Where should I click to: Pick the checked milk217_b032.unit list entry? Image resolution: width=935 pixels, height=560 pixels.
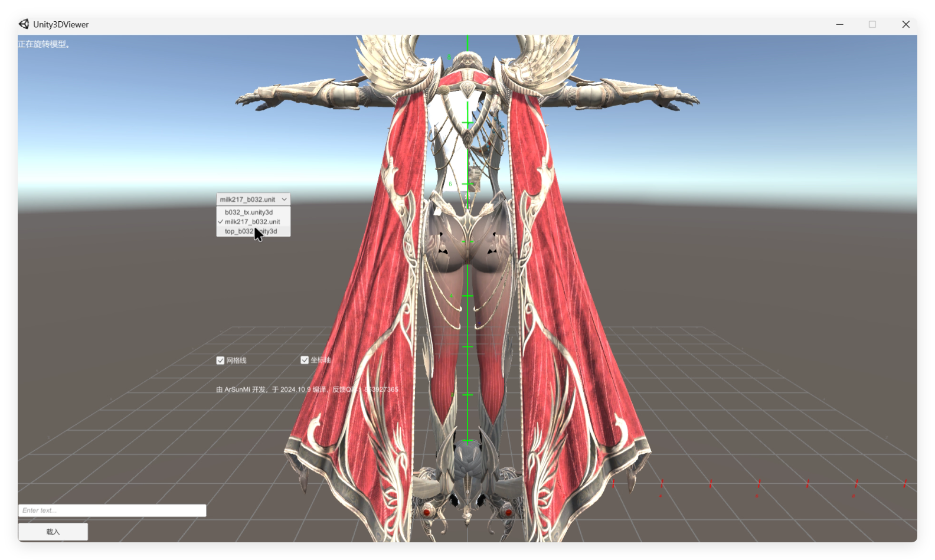click(253, 222)
